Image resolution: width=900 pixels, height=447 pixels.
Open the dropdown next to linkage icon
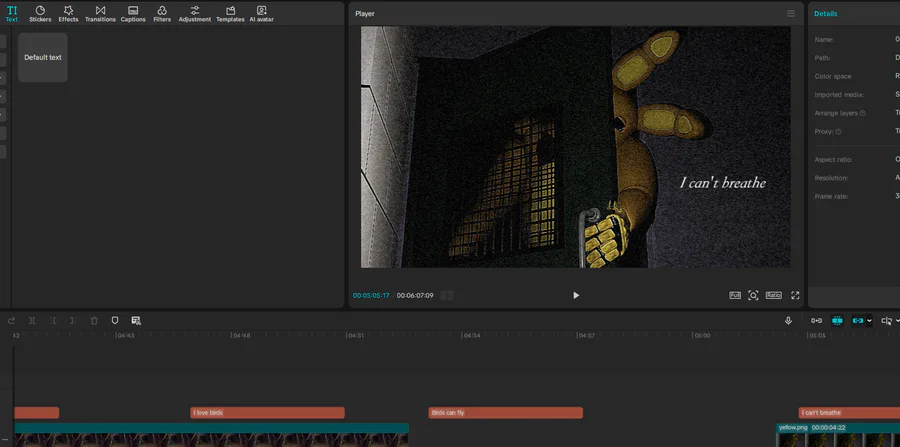coord(870,321)
